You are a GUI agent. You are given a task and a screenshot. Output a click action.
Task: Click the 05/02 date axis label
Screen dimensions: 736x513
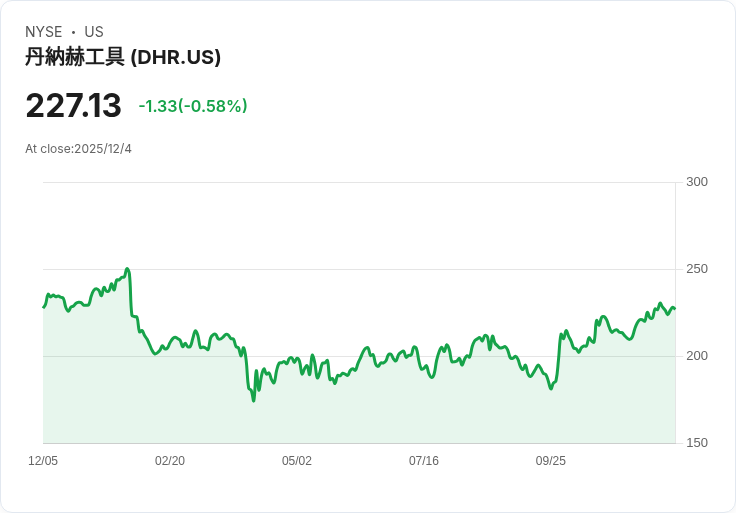point(297,460)
